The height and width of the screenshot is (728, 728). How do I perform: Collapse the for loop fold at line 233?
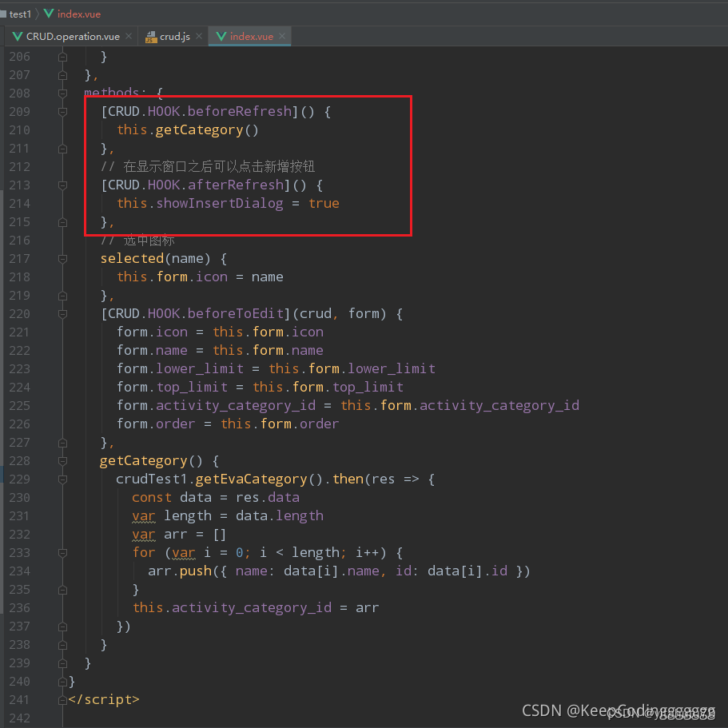[x=62, y=553]
